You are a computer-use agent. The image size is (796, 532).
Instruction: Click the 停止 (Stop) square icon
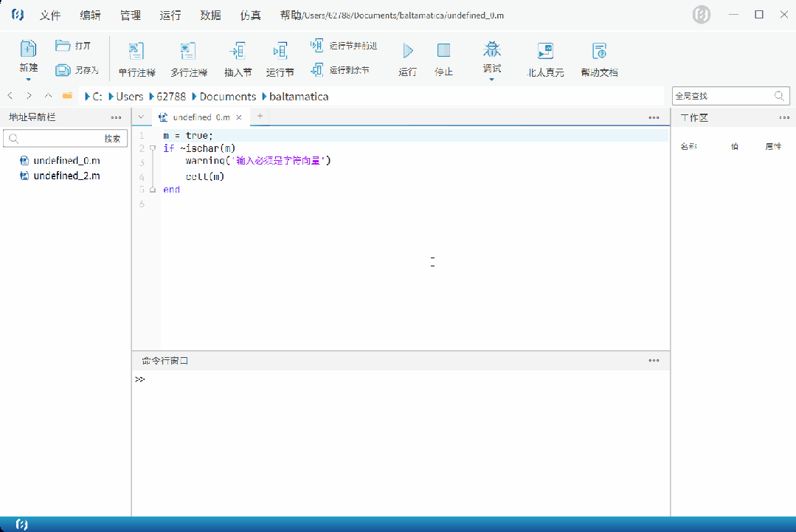tap(443, 51)
